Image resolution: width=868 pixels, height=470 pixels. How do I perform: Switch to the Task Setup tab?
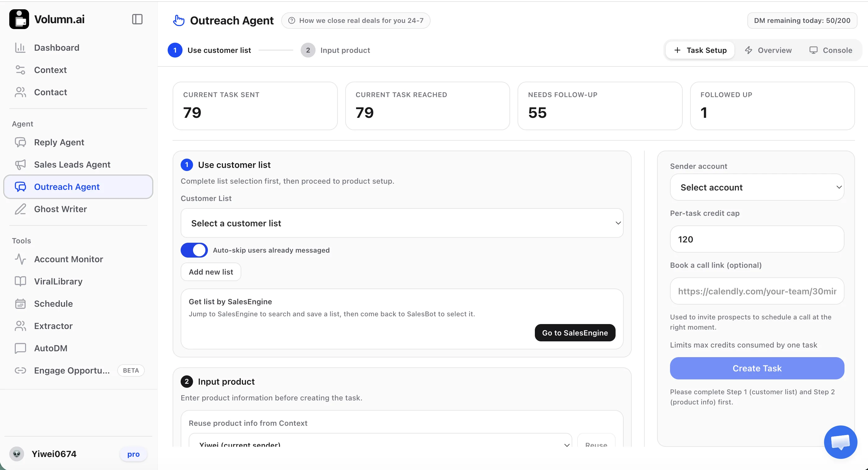[x=700, y=50]
